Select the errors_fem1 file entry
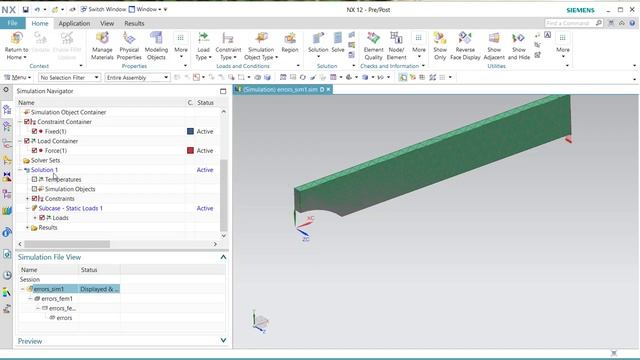This screenshot has height=360, width=640. pyautogui.click(x=57, y=299)
